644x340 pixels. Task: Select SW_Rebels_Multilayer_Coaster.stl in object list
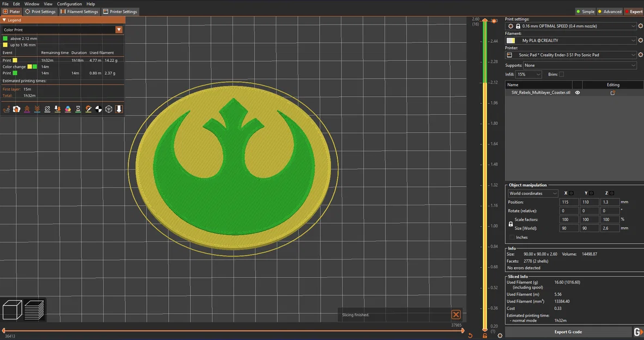click(541, 93)
